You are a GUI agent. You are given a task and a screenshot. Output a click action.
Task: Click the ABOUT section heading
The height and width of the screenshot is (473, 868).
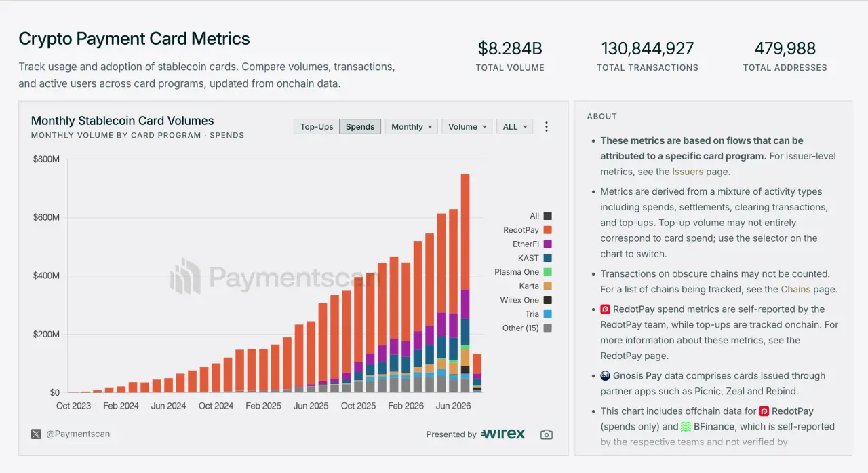tap(602, 117)
